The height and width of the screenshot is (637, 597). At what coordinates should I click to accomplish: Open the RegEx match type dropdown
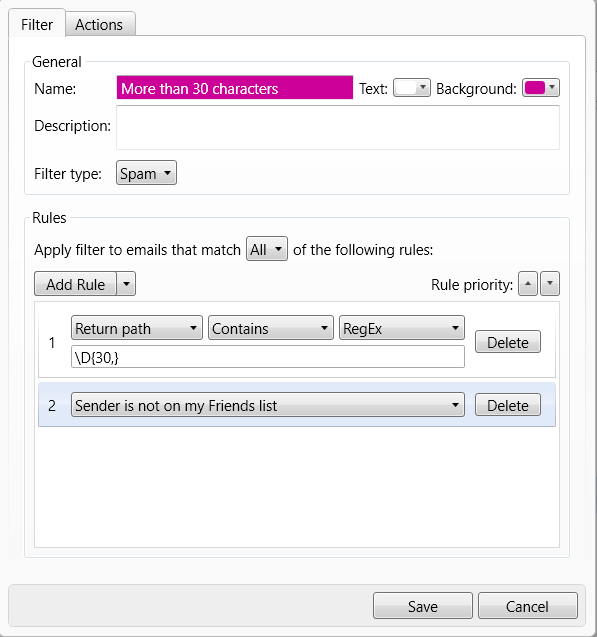pos(402,328)
